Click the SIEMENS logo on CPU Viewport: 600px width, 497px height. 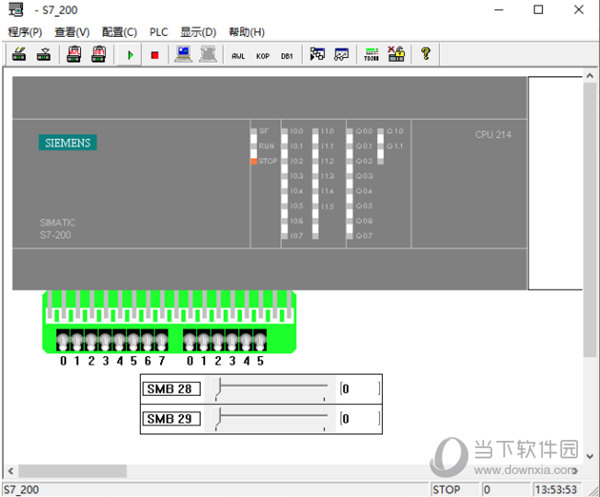point(68,142)
